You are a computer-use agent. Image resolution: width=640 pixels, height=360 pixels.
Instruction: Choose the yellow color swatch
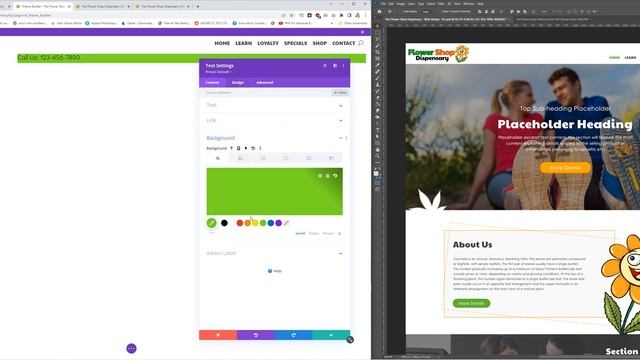pos(255,223)
